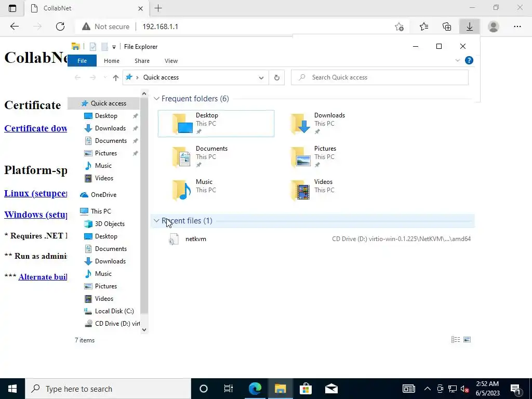Open recent locations dropdown arrow
532x399 pixels.
[105, 78]
